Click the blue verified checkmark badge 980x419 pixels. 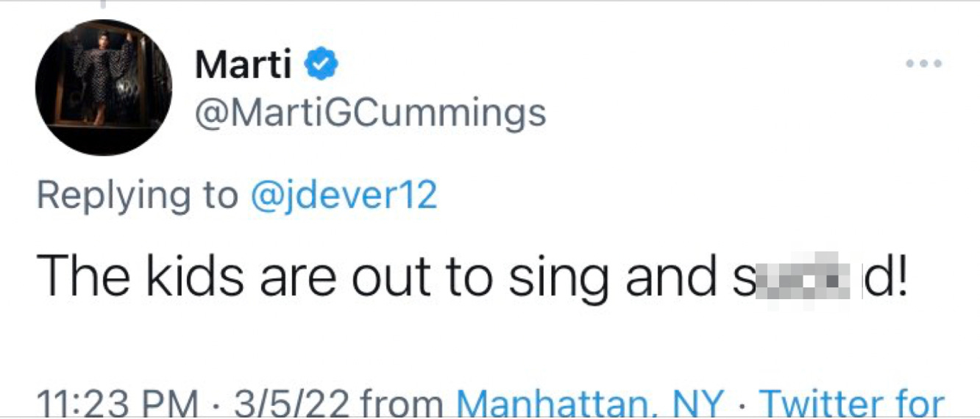coord(322,67)
